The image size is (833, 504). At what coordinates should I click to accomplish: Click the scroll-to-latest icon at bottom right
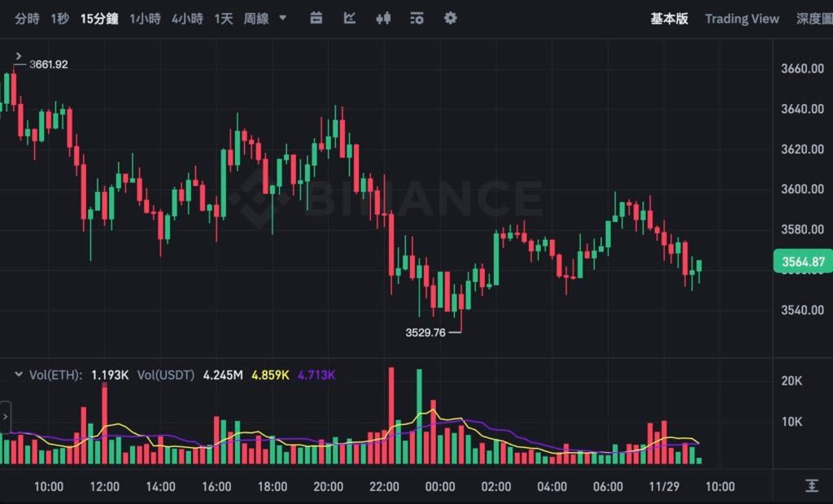[811, 485]
